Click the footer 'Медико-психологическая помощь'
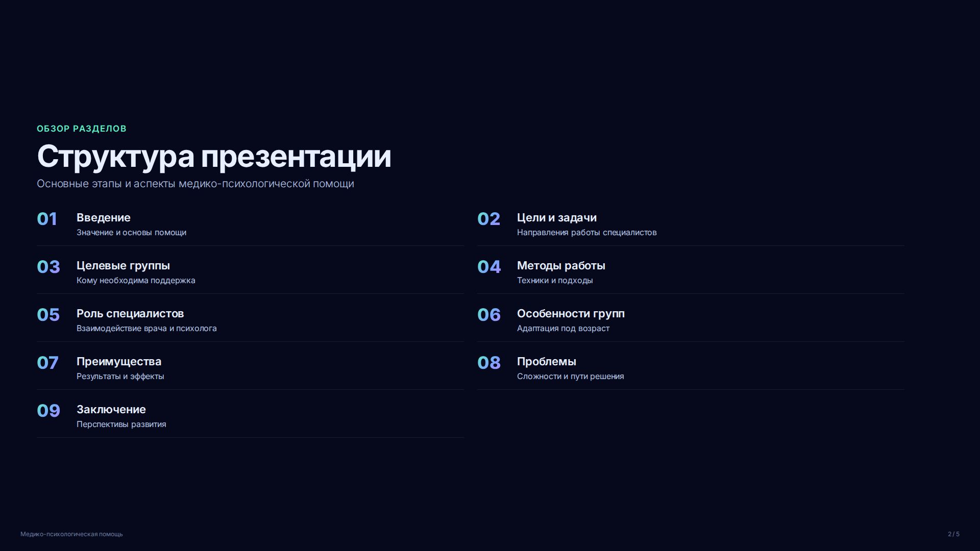 (71, 534)
